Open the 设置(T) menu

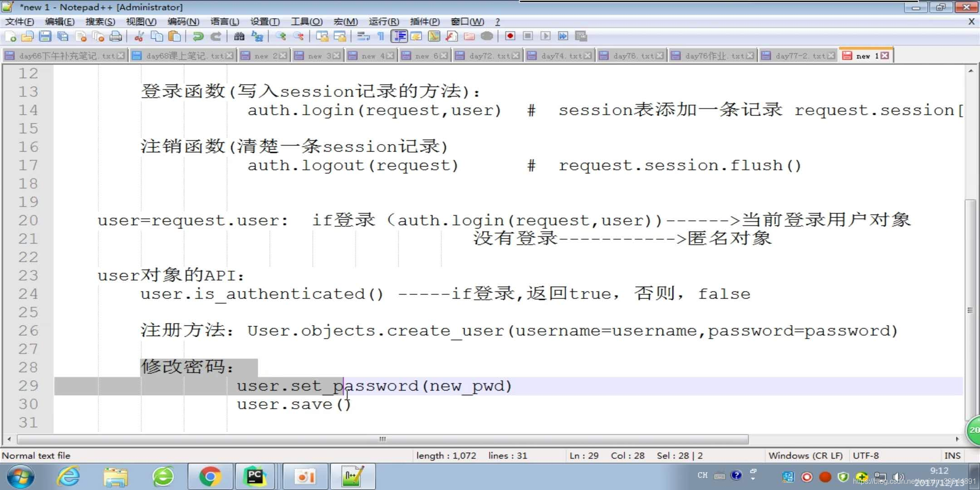pyautogui.click(x=265, y=22)
